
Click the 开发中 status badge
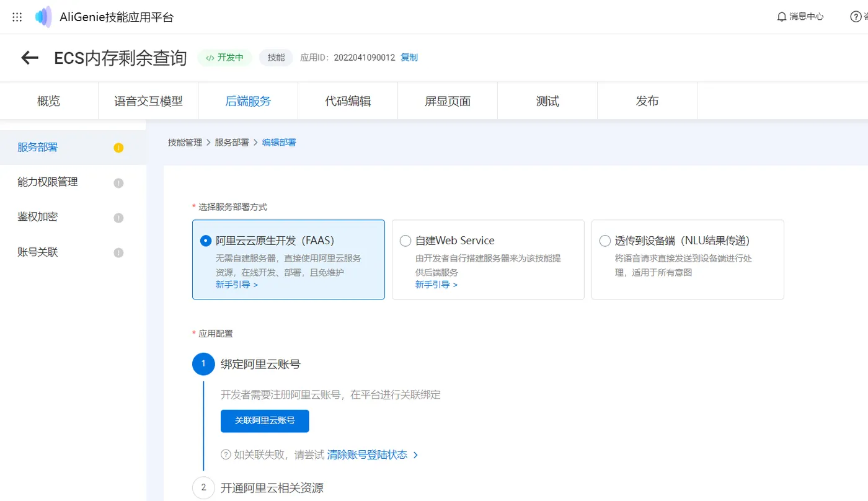pyautogui.click(x=225, y=58)
